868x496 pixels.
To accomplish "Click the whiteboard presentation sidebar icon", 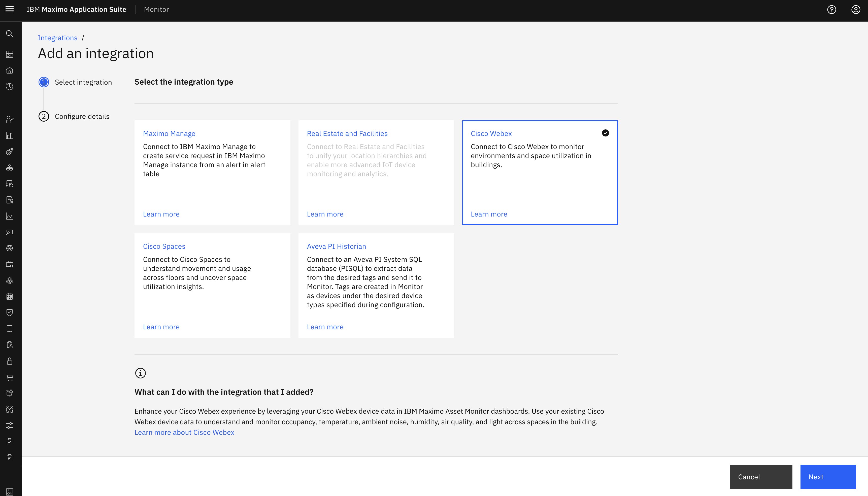I will click(x=10, y=232).
